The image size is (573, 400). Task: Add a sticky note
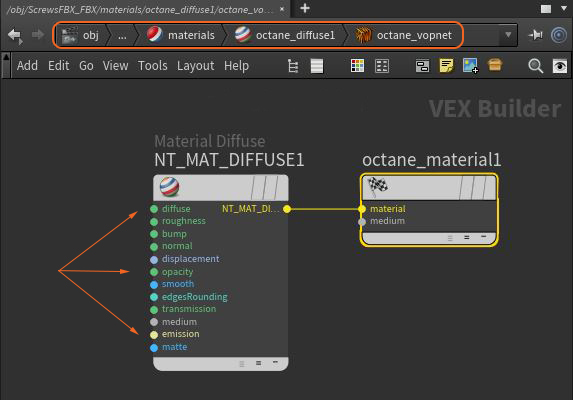coord(446,66)
